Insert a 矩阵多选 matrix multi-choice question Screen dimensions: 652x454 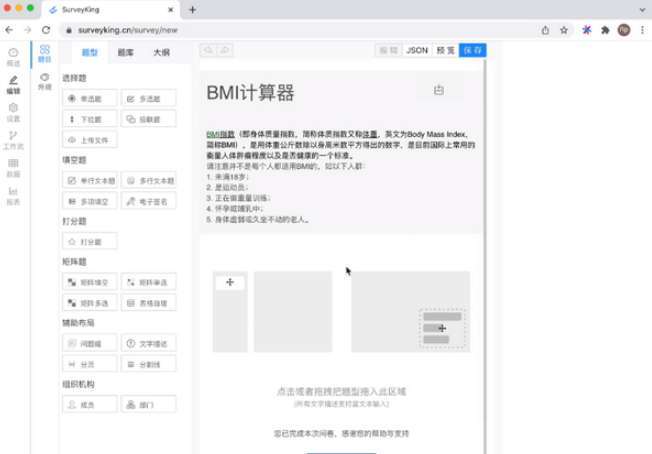pyautogui.click(x=90, y=303)
